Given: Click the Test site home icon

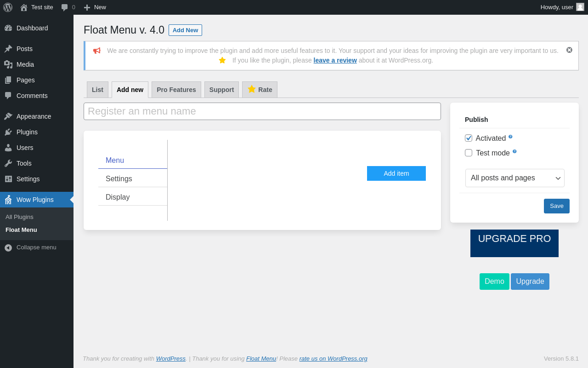Looking at the screenshot, I should [24, 7].
